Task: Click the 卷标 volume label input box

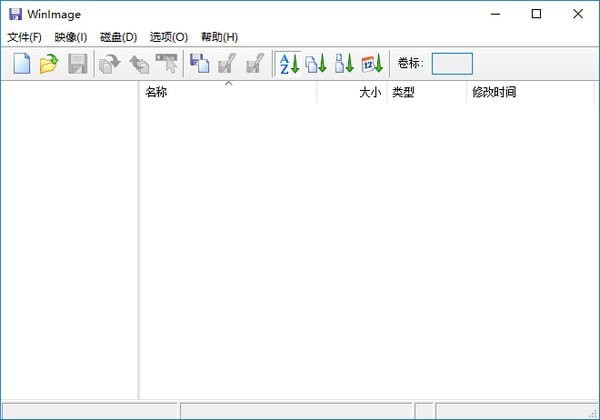Action: pyautogui.click(x=452, y=63)
